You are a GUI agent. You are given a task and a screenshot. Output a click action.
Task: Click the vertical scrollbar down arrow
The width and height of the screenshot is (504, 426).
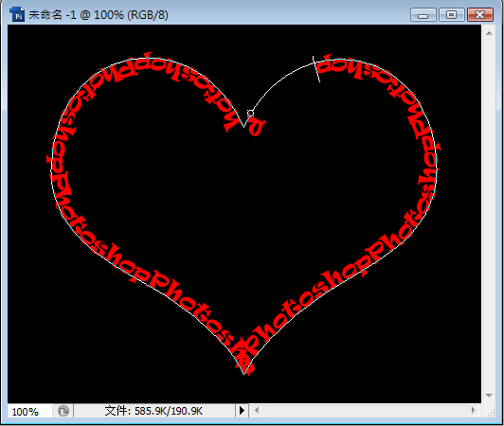click(x=489, y=396)
